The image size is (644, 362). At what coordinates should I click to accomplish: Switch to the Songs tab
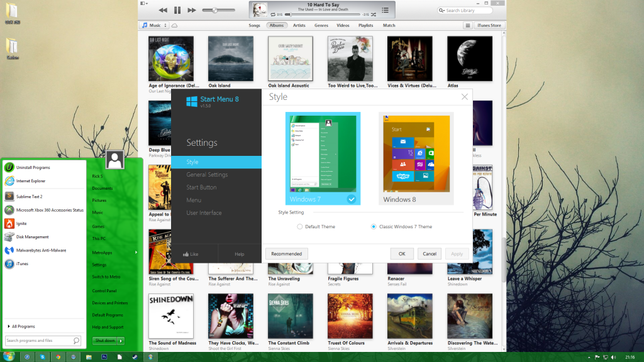coord(254,25)
